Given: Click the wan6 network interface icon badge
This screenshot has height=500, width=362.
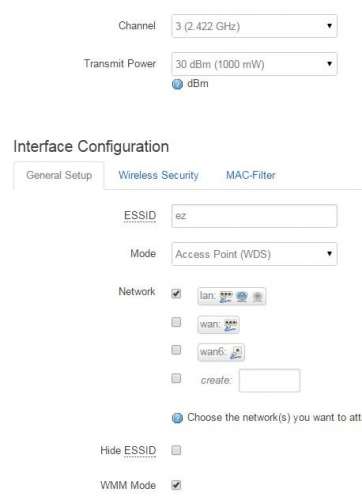Looking at the screenshot, I should pos(221,352).
